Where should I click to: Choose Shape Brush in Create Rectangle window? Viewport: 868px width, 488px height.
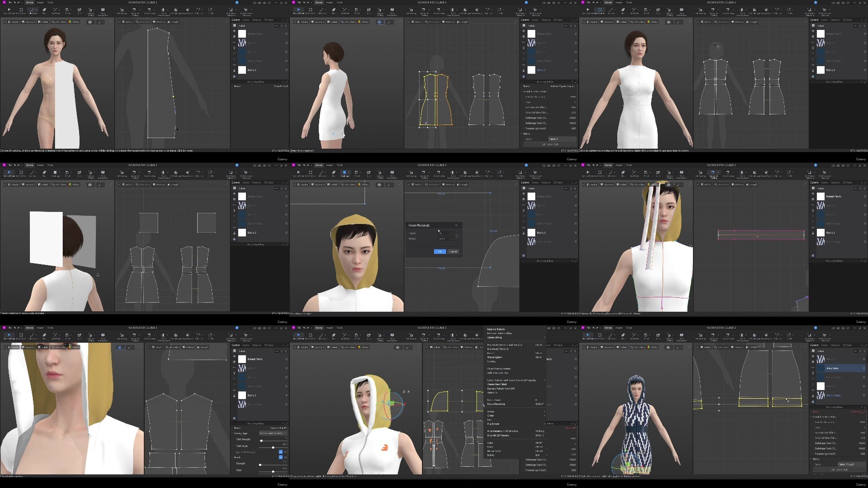point(476,173)
